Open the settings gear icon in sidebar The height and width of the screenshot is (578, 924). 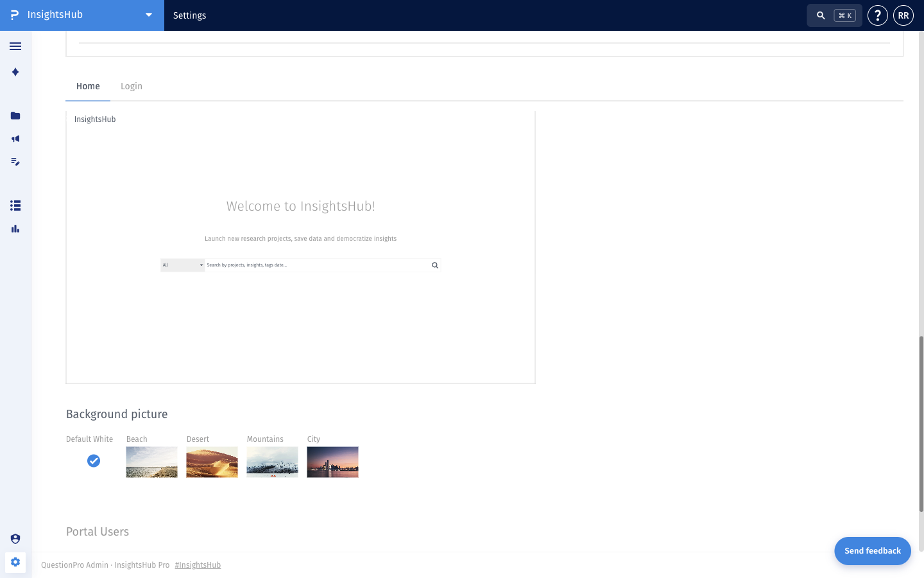click(15, 562)
